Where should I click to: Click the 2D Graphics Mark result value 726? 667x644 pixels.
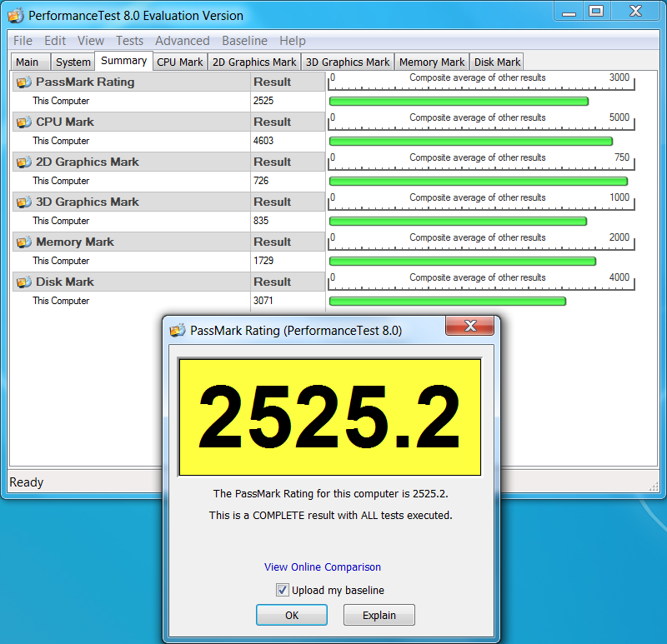tap(261, 181)
